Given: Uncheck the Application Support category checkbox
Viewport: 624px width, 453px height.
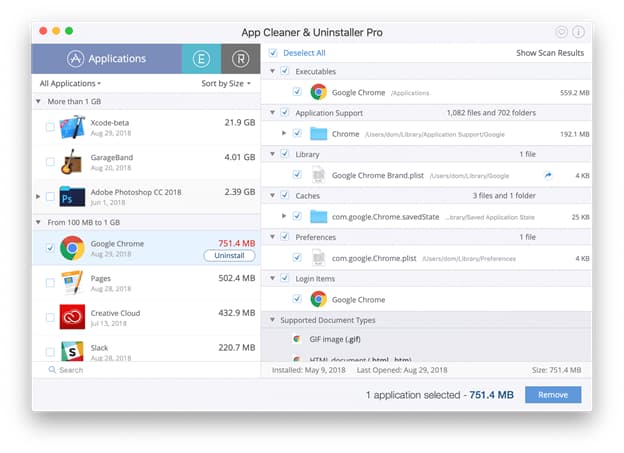Looking at the screenshot, I should (x=285, y=112).
